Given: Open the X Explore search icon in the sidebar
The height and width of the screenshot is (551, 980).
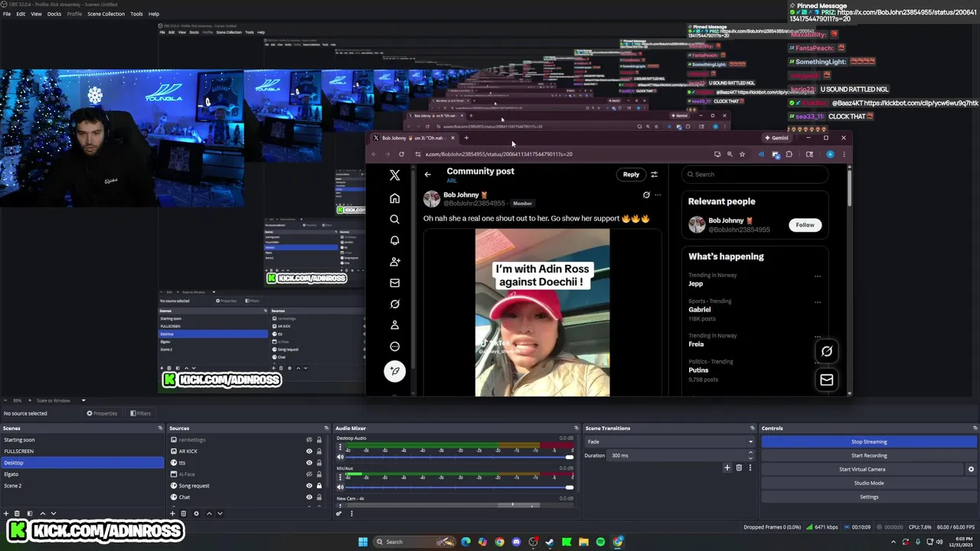Looking at the screenshot, I should coord(394,219).
